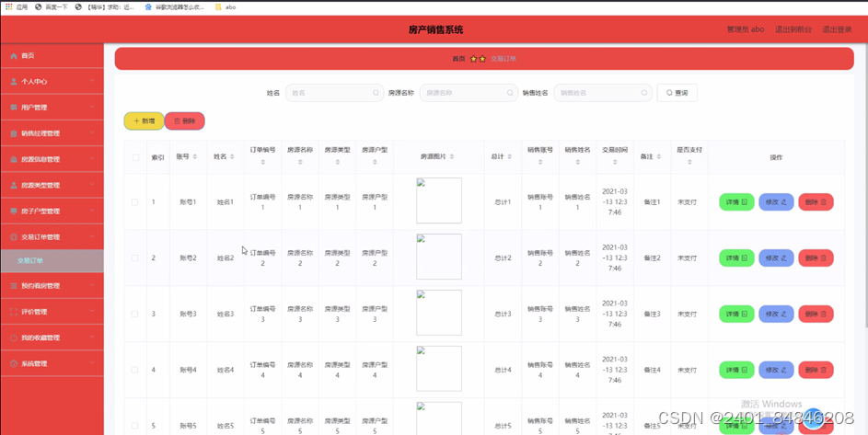Viewport: 868px width, 435px height.
Task: Expand the 系统管理 chevron
Action: point(92,363)
